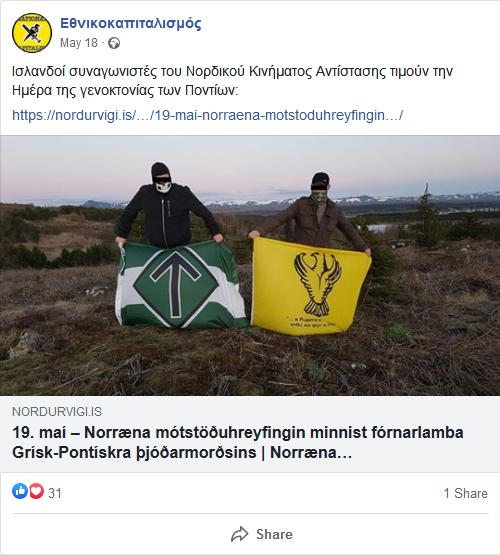Image resolution: width=500 pixels, height=555 pixels.
Task: Click the Share button text
Action: click(x=274, y=534)
